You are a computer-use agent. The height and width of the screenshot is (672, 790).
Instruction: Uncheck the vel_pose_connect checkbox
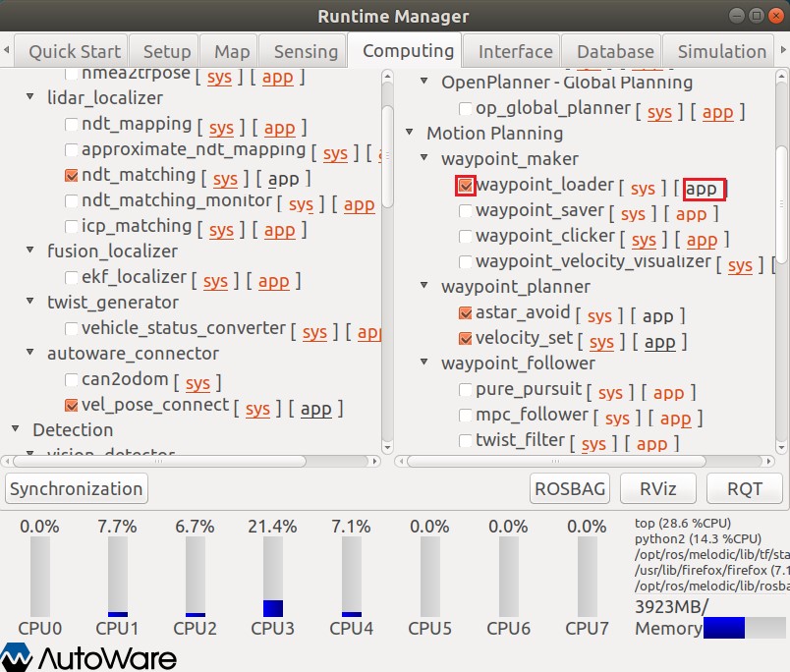point(72,406)
